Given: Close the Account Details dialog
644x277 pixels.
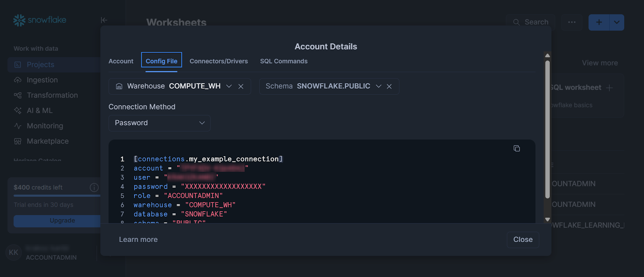Looking at the screenshot, I should 523,240.
